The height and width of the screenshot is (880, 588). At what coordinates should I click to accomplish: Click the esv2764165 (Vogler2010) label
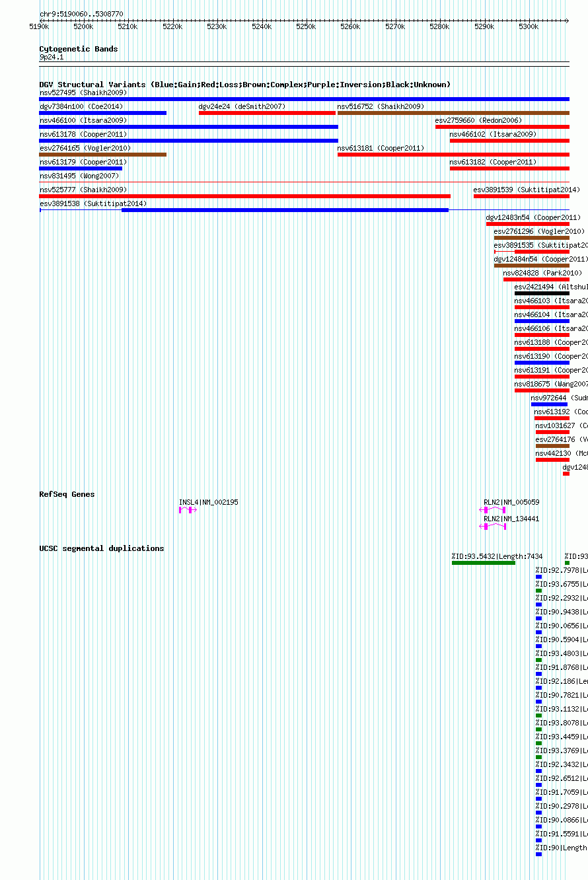(85, 148)
